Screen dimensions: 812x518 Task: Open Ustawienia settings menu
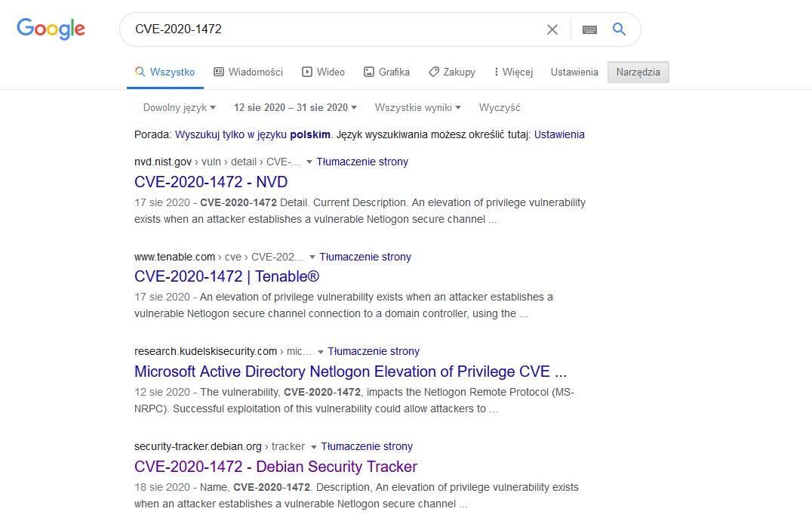click(x=574, y=72)
